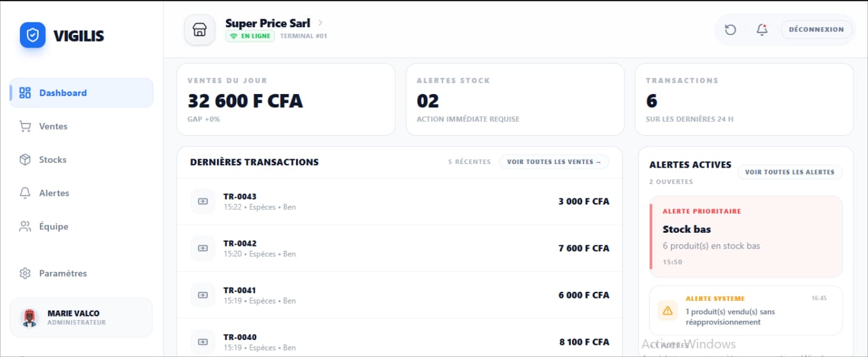
Task: Select the Stock bas priority alert card
Action: 746,235
